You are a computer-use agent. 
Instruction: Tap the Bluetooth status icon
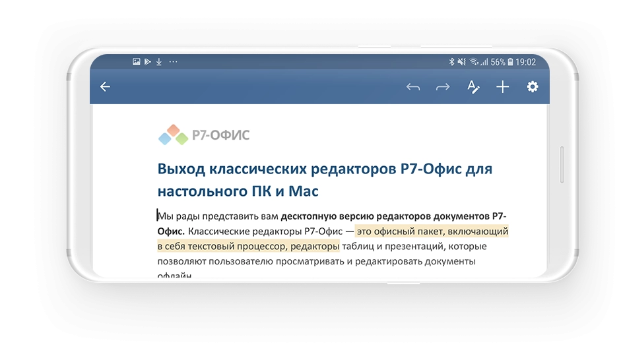click(451, 62)
